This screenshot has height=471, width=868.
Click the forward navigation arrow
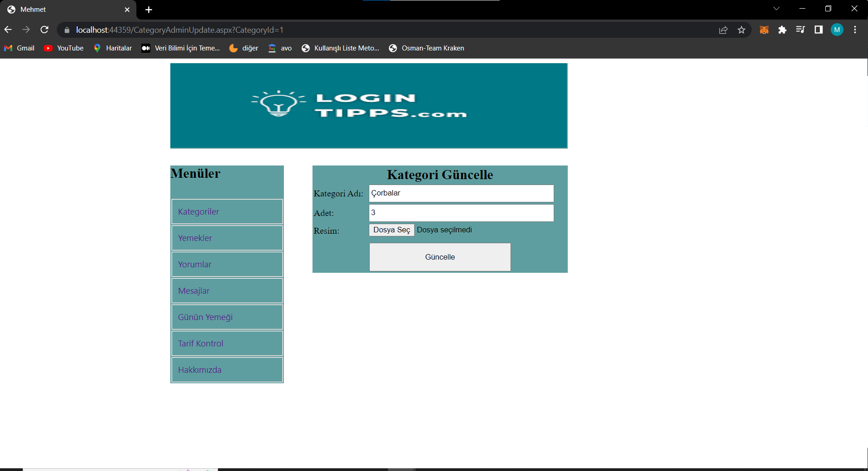26,30
